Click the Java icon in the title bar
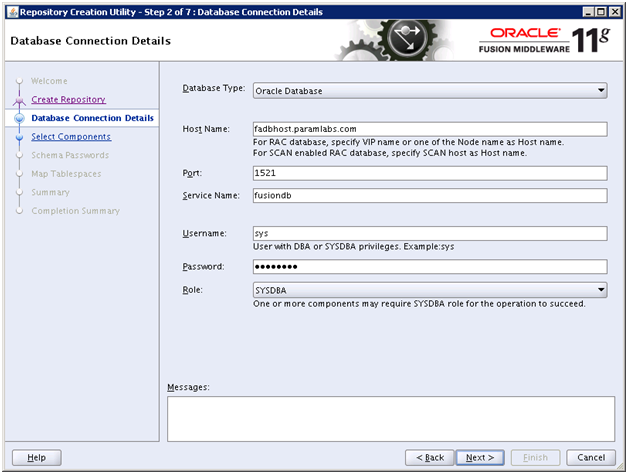The image size is (628, 474). [x=13, y=12]
